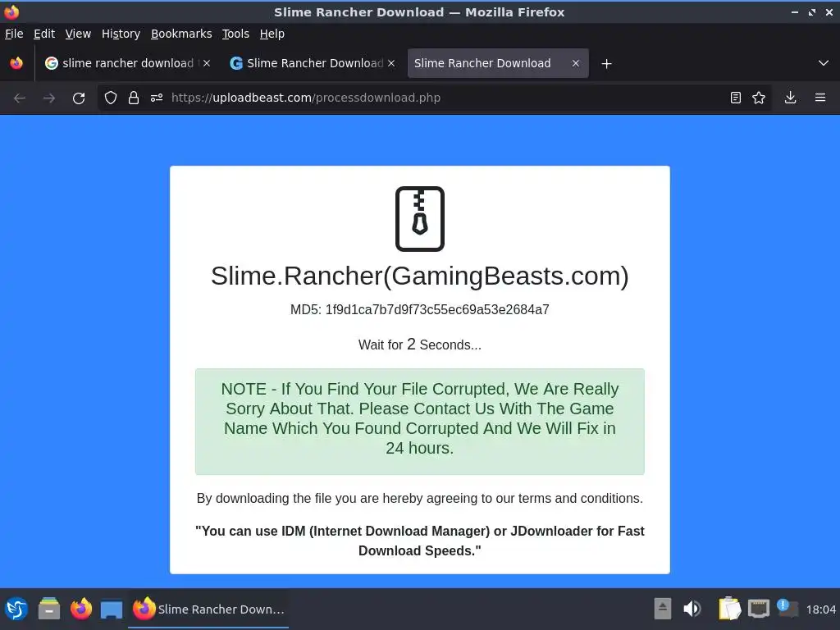Reload the current page
The width and height of the screenshot is (840, 630).
pos(79,98)
